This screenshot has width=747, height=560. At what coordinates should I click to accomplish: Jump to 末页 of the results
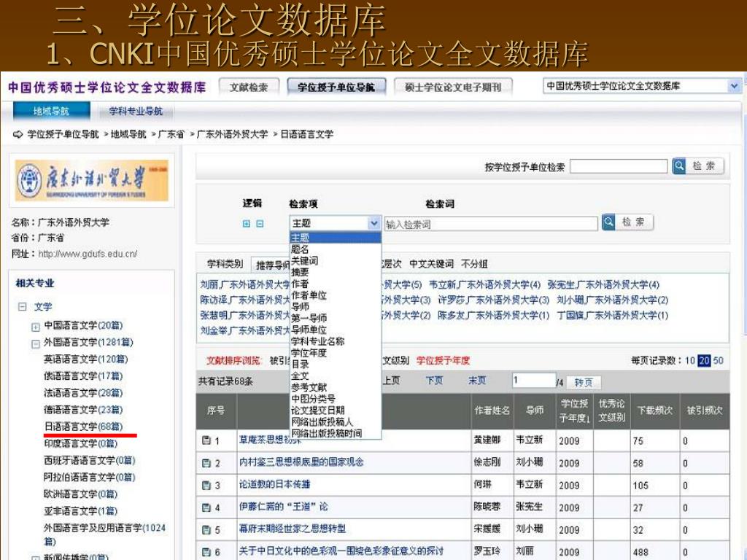click(x=477, y=381)
